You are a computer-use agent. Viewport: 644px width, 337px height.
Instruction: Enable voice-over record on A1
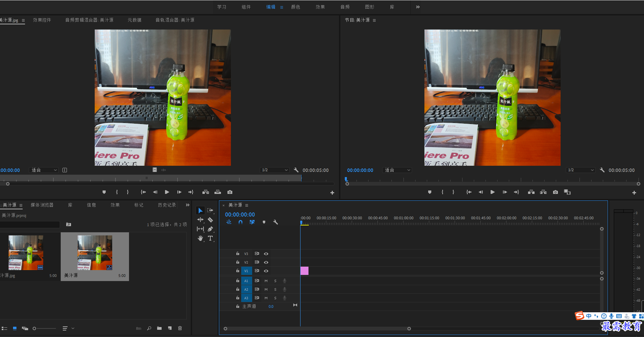click(284, 281)
